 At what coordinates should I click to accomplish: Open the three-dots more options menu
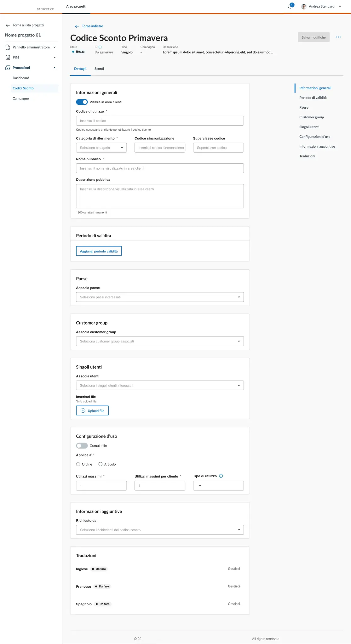click(338, 37)
